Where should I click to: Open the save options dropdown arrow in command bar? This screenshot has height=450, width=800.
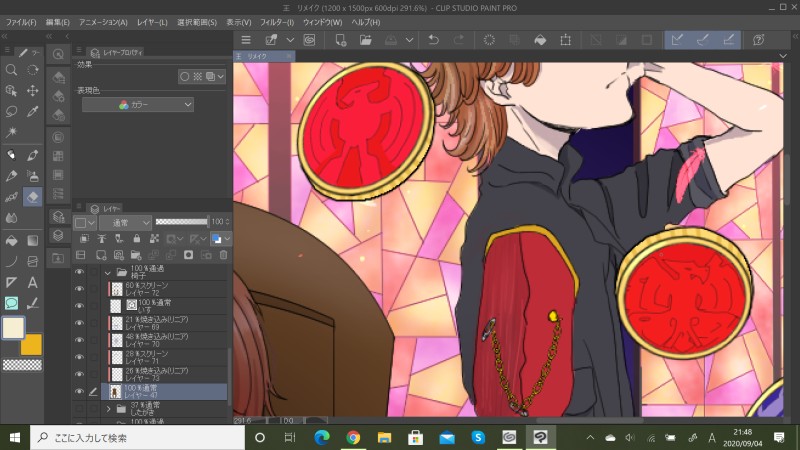409,40
